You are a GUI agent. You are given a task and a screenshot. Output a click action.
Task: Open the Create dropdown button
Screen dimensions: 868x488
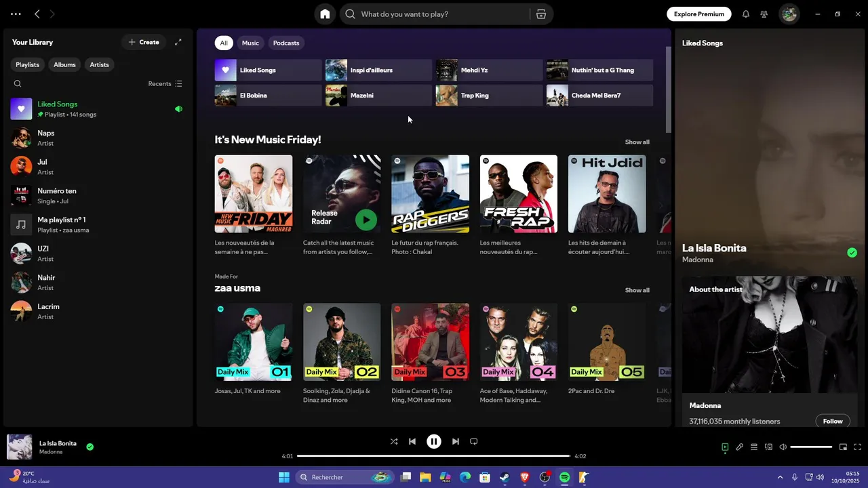click(144, 42)
